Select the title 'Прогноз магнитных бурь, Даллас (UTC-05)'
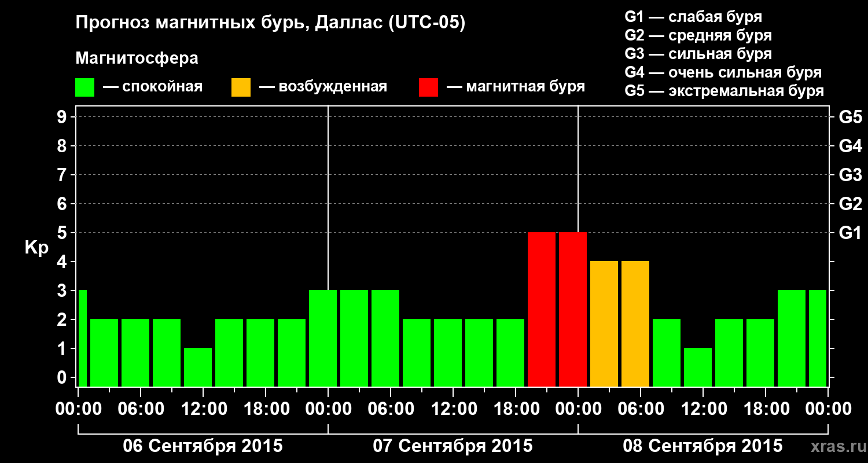The image size is (868, 463). [x=271, y=24]
